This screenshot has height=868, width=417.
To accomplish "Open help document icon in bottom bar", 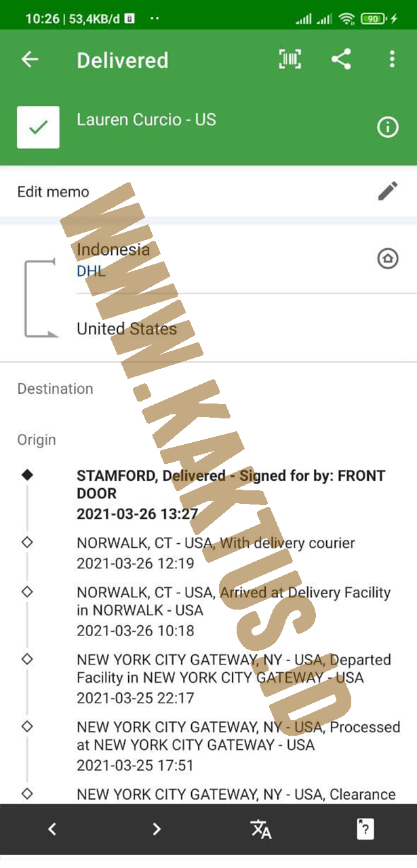I will click(365, 829).
